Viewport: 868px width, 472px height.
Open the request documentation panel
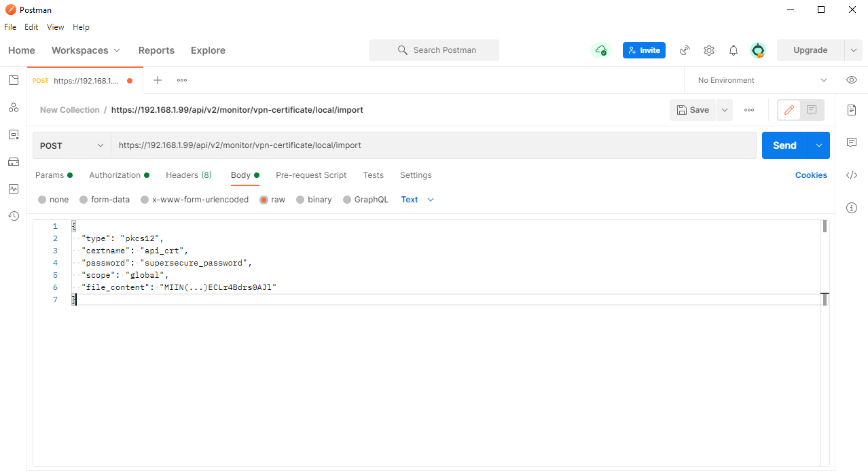851,110
